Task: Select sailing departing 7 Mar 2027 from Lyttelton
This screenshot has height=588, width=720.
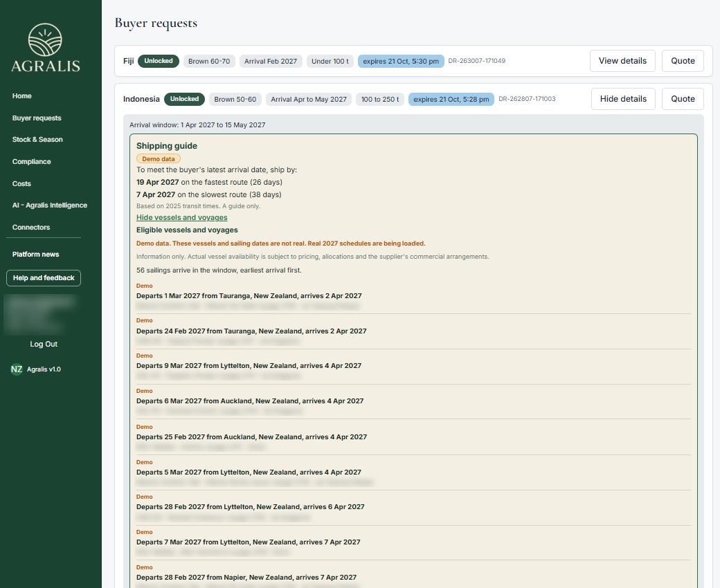Action: 249,542
